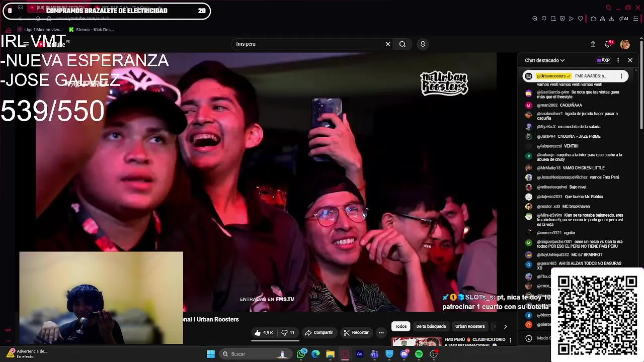Screen dimensions: 644x362
Task: Select the 'Urban Roosters' filter chip
Action: click(x=470, y=326)
